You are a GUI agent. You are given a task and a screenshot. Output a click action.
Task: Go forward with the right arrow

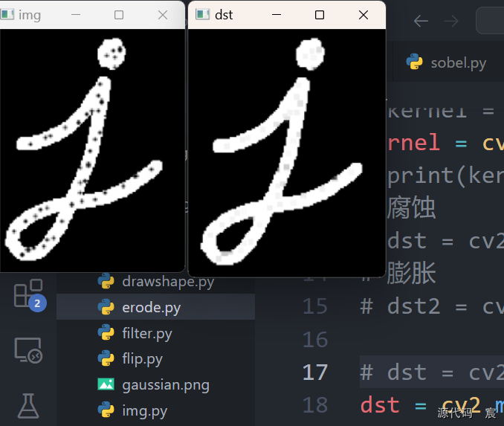click(x=451, y=22)
